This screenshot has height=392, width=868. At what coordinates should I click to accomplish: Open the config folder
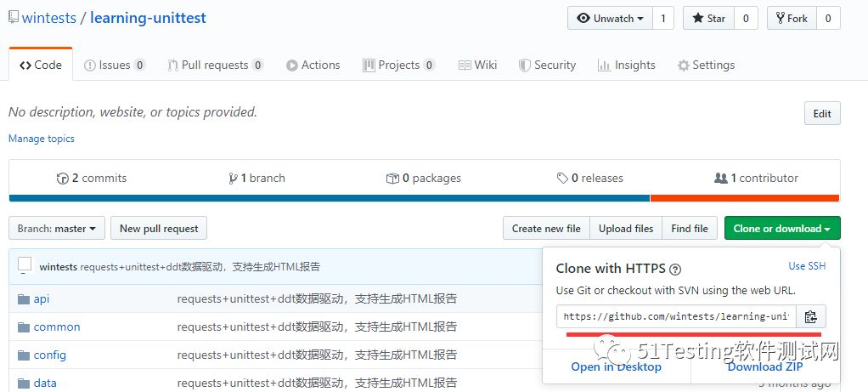pos(50,355)
